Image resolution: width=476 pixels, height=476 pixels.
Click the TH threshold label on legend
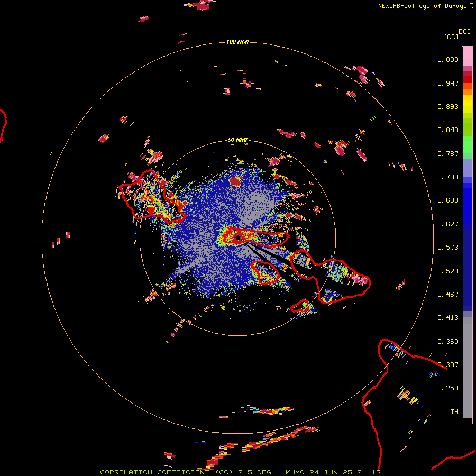point(454,412)
